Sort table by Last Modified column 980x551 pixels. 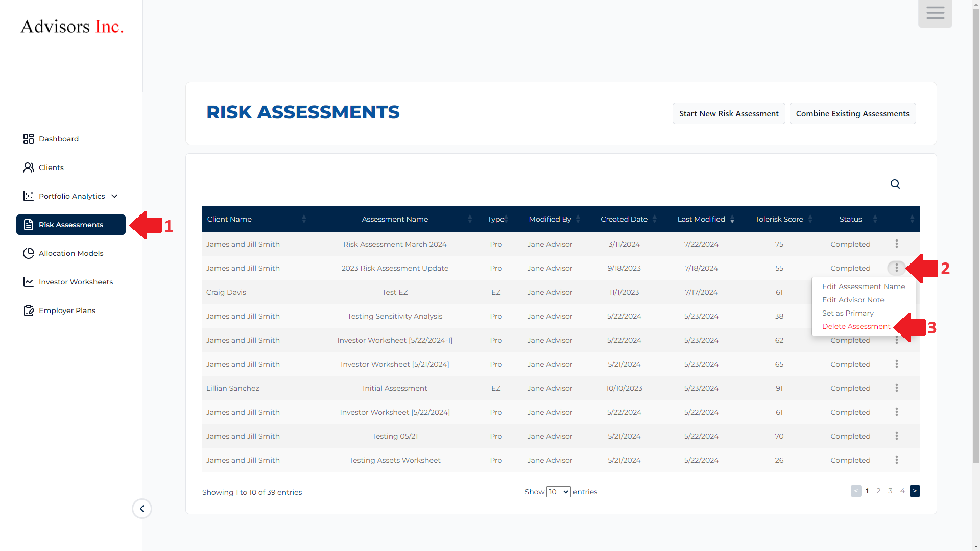coord(701,219)
